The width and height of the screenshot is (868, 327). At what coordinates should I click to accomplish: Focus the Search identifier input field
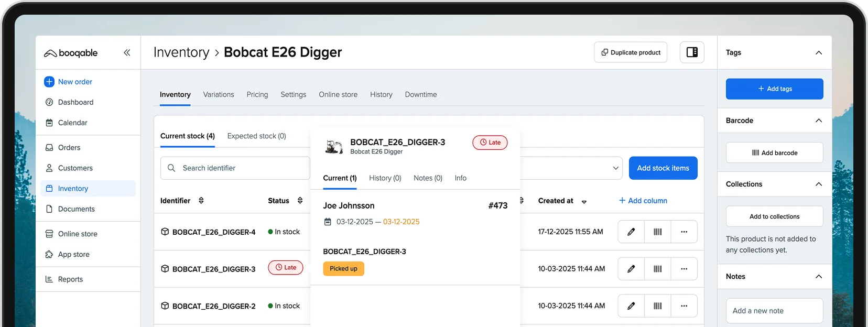tap(241, 168)
